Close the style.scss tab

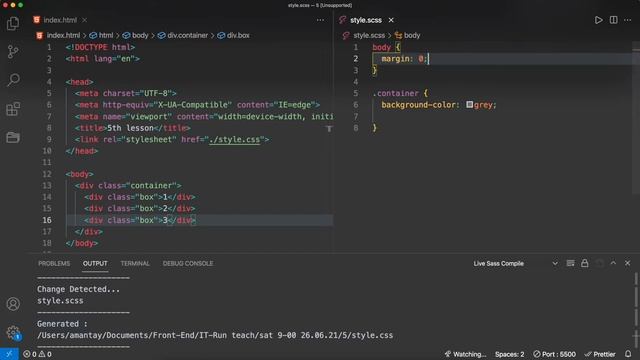pyautogui.click(x=391, y=20)
